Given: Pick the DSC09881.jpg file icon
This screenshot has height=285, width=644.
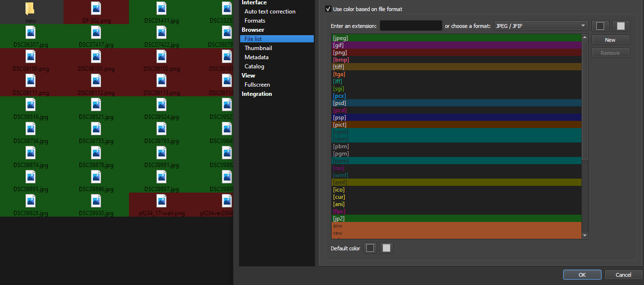Looking at the screenshot, I should (x=162, y=153).
